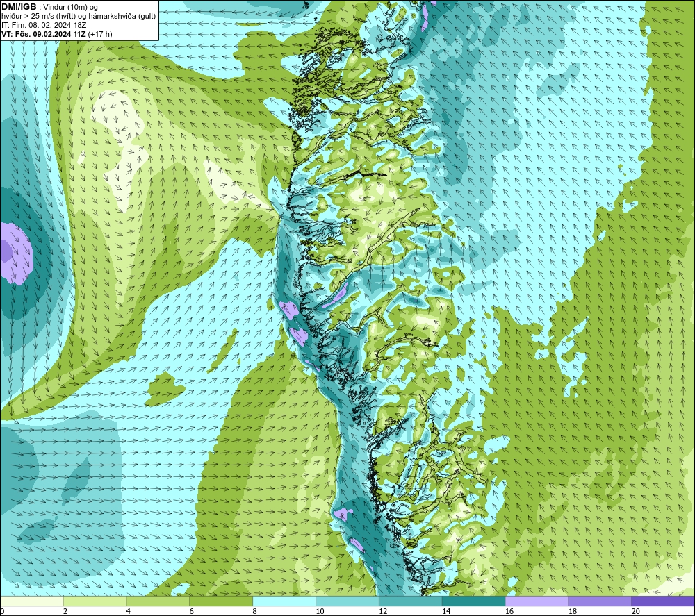Click the '2' tick label on scale
The width and height of the screenshot is (695, 616).
[65, 611]
